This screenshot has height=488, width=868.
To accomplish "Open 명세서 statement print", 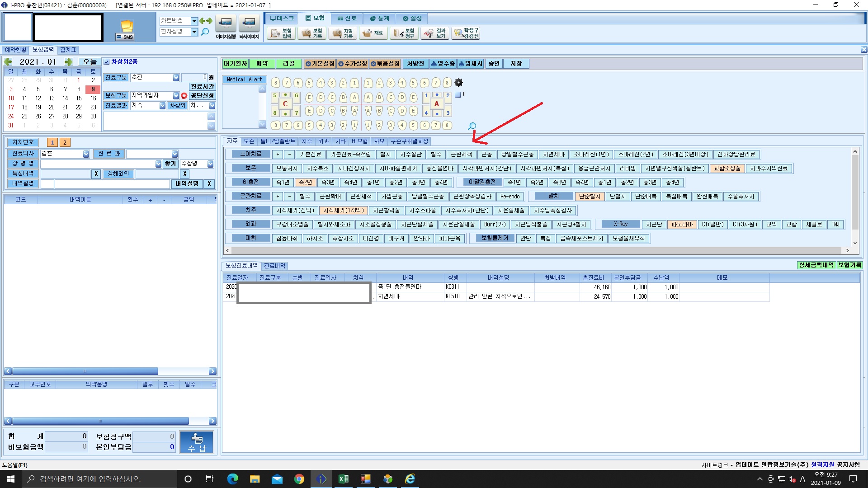I will [470, 64].
